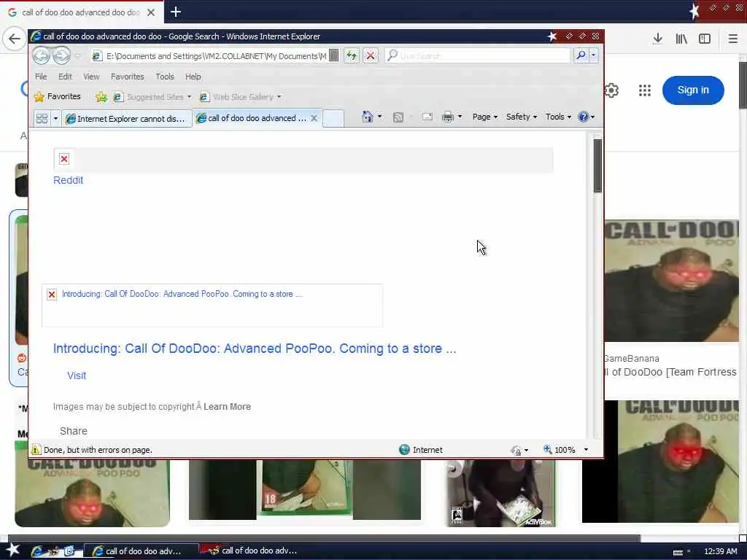Open the Edit menu

65,76
